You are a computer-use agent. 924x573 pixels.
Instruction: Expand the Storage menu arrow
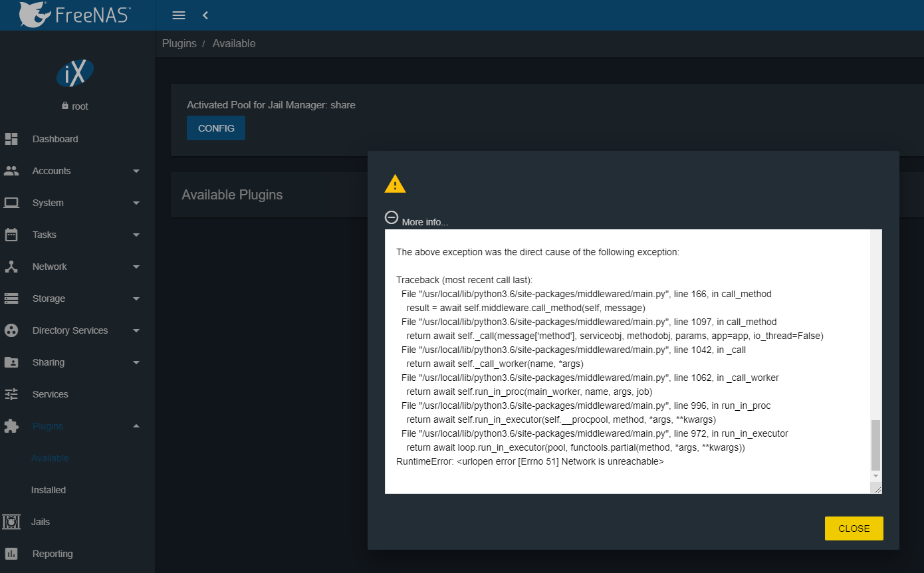click(136, 298)
